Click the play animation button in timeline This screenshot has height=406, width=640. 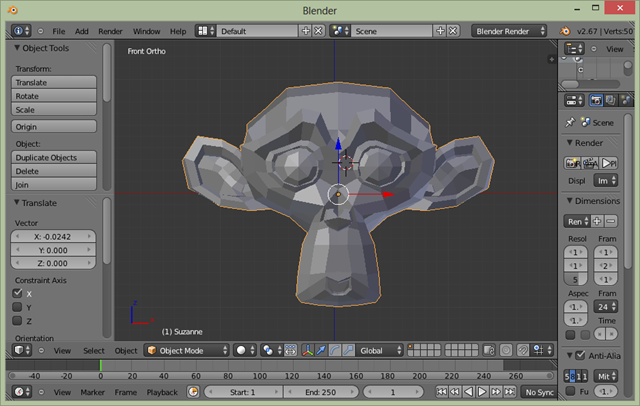[x=483, y=392]
